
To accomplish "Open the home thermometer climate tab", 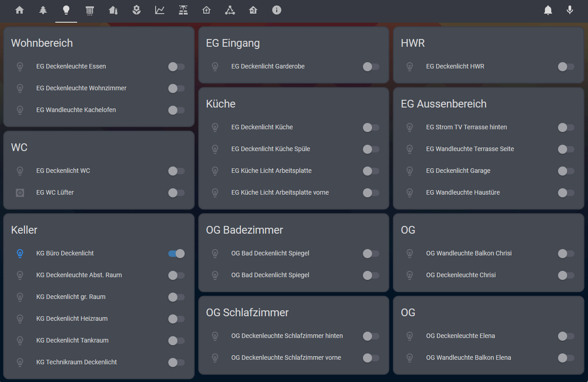I will [113, 10].
